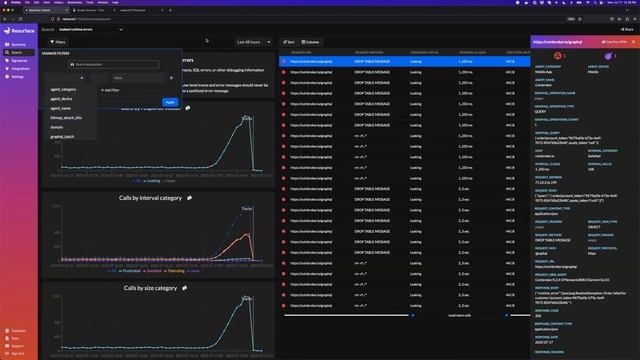The width and height of the screenshot is (640, 360).
Task: Open the Search page in sidebar
Action: [19, 53]
